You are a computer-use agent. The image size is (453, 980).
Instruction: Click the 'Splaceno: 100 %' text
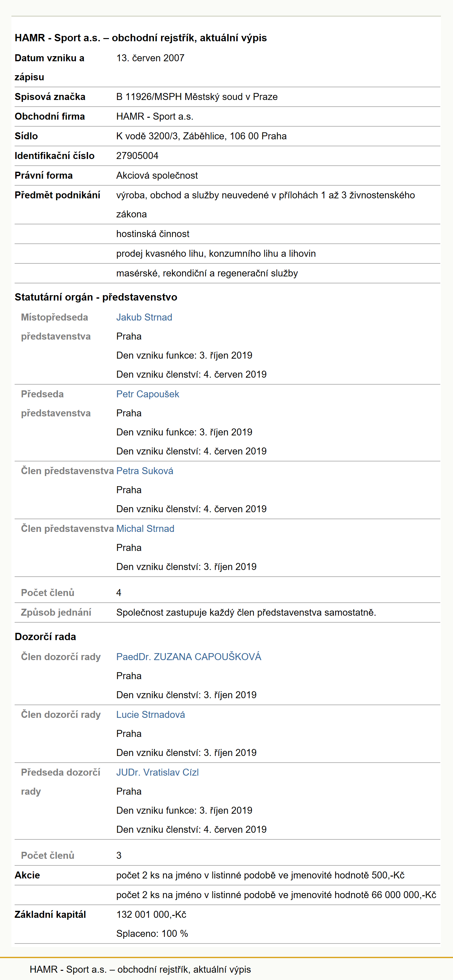[x=152, y=934]
